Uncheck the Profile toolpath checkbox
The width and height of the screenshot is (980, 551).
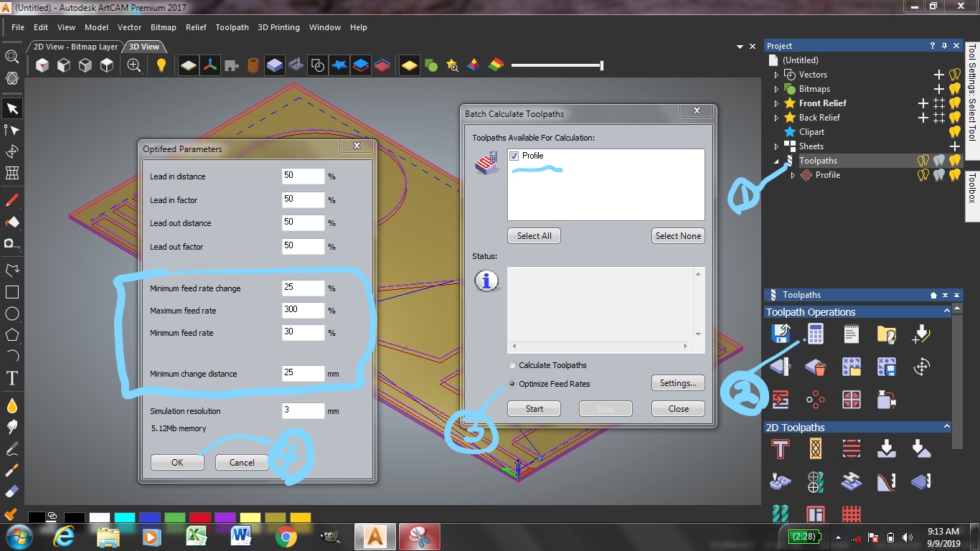tap(514, 156)
